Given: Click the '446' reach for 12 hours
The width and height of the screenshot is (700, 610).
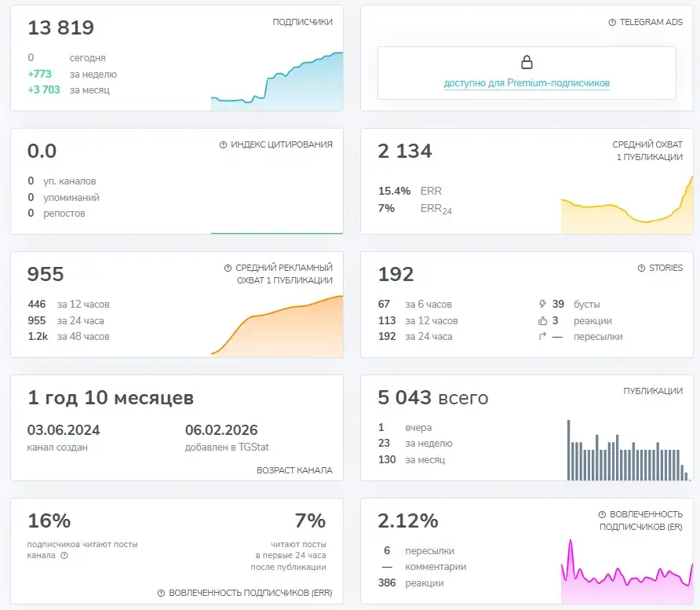Looking at the screenshot, I should pyautogui.click(x=37, y=305).
